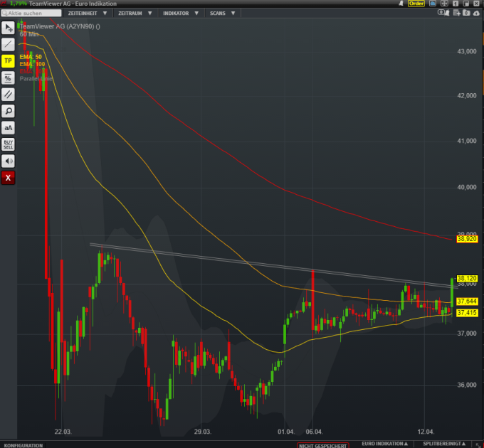
Task: Activate the magnifier zoom tool
Action: tap(8, 111)
